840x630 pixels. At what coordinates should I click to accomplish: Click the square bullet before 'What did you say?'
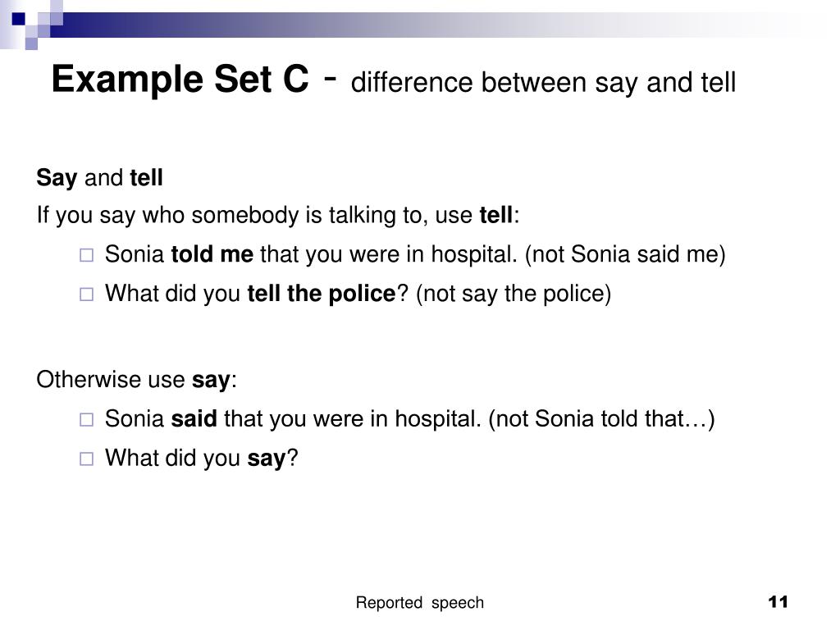point(86,459)
